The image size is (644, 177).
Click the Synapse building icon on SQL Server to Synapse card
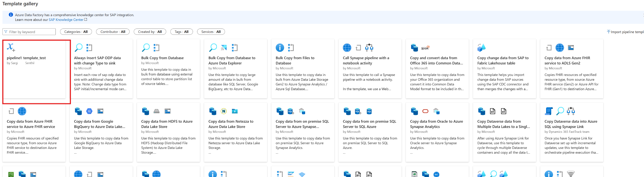click(x=302, y=111)
